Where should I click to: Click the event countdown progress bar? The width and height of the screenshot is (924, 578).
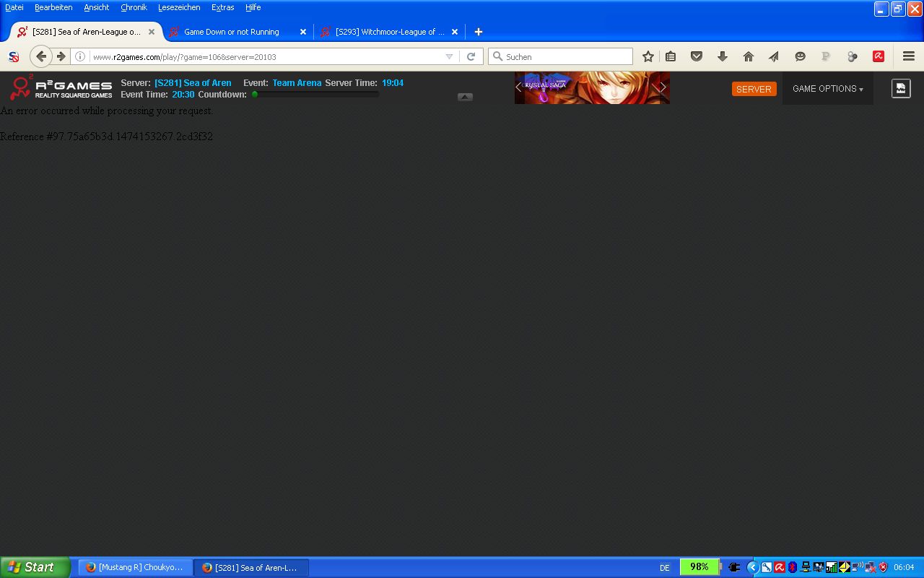(x=315, y=95)
